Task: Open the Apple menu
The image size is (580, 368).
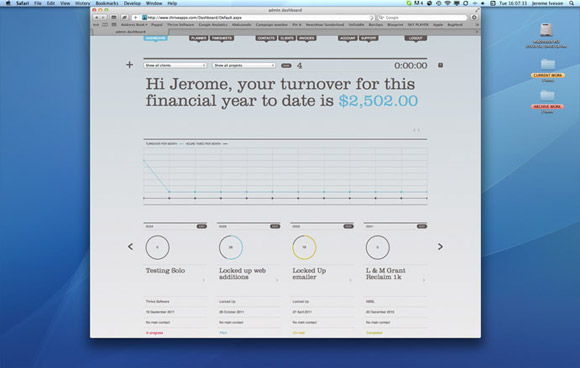Action: (8, 3)
